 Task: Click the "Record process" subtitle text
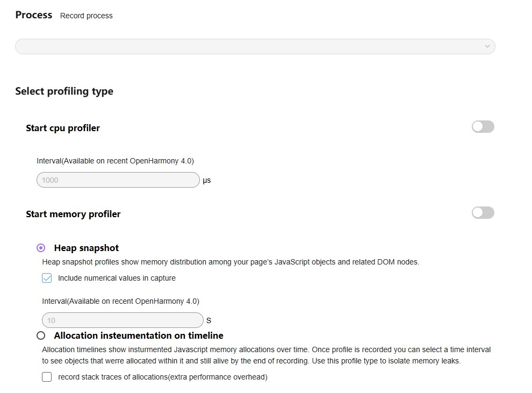87,16
